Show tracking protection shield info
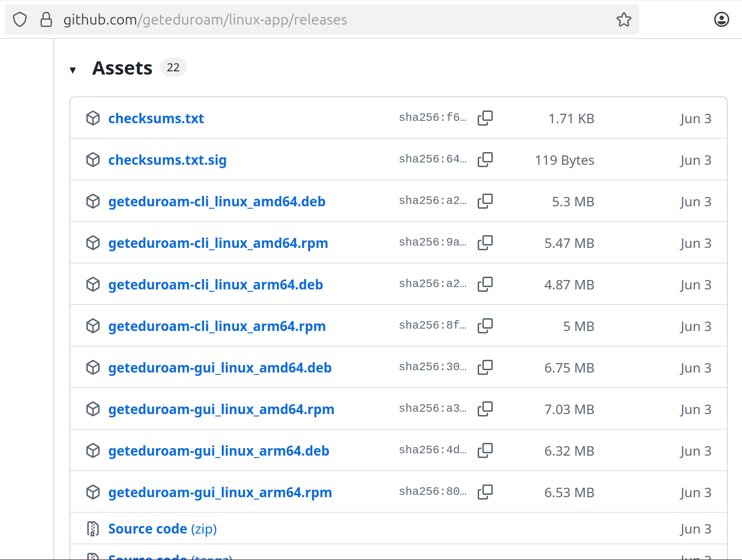The width and height of the screenshot is (742, 560). [x=20, y=19]
